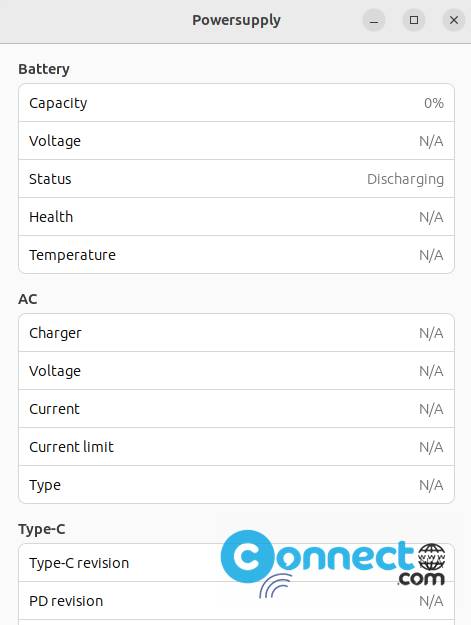This screenshot has height=625, width=471.
Task: Close the Powersupply window
Action: click(454, 20)
